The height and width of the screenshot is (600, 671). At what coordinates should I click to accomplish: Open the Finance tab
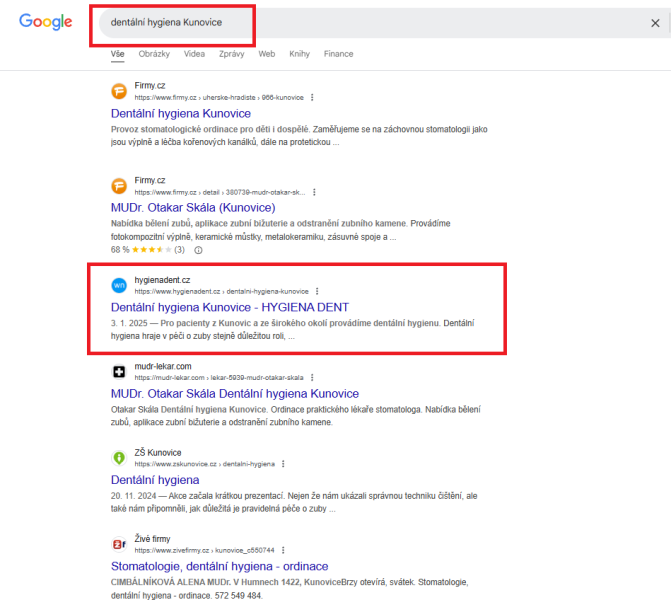pos(338,54)
